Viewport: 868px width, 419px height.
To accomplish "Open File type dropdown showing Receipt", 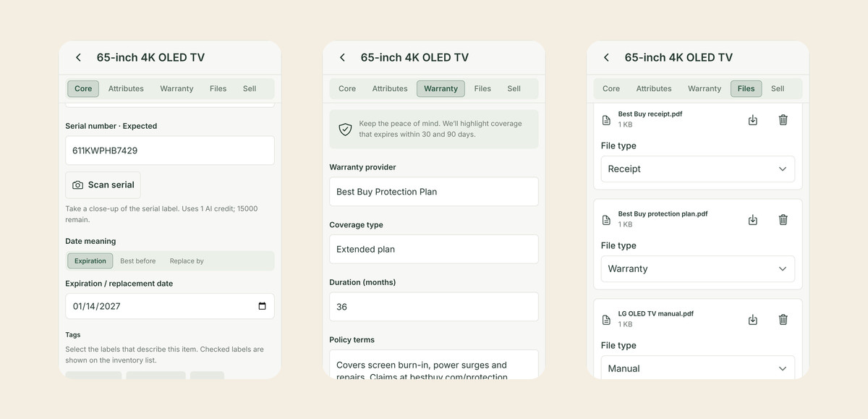I will point(697,169).
